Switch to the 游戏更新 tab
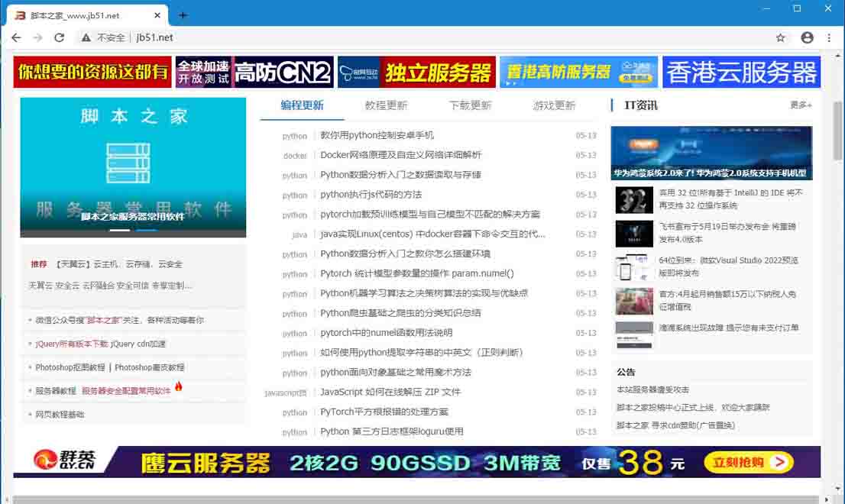 click(554, 105)
